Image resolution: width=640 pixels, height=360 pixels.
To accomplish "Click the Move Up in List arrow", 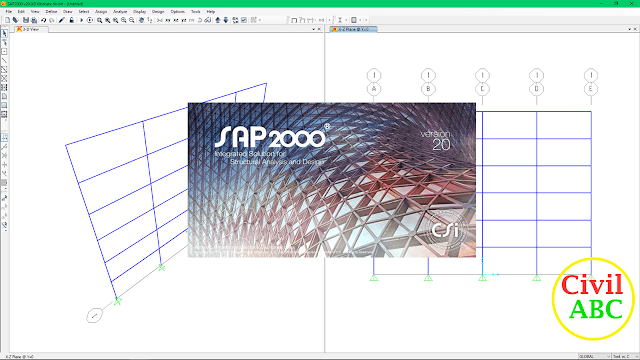I will coord(218,20).
